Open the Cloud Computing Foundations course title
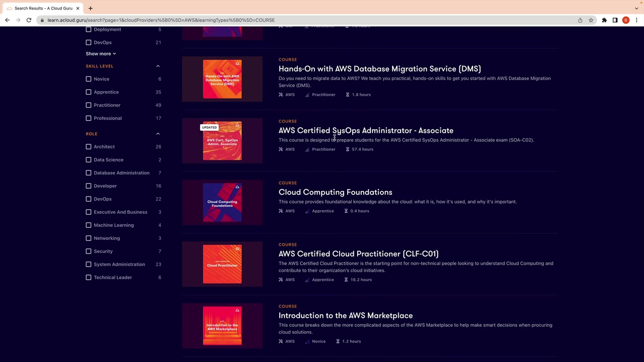644x362 pixels. coord(336,192)
